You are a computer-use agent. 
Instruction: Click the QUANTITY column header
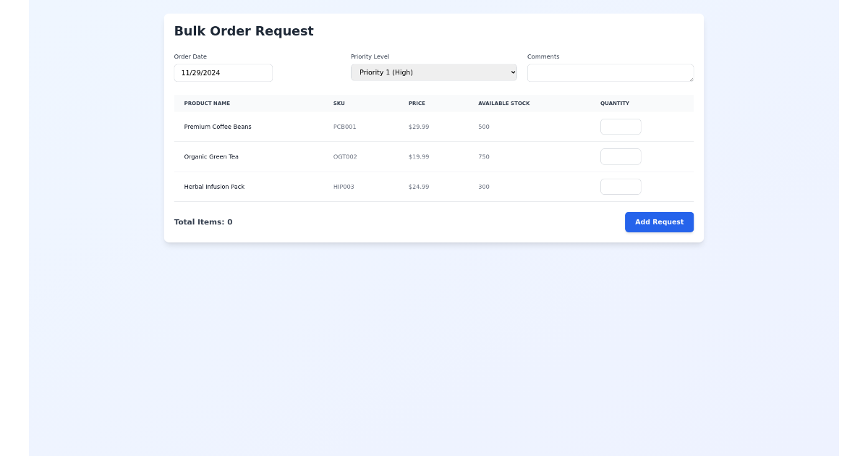point(614,103)
